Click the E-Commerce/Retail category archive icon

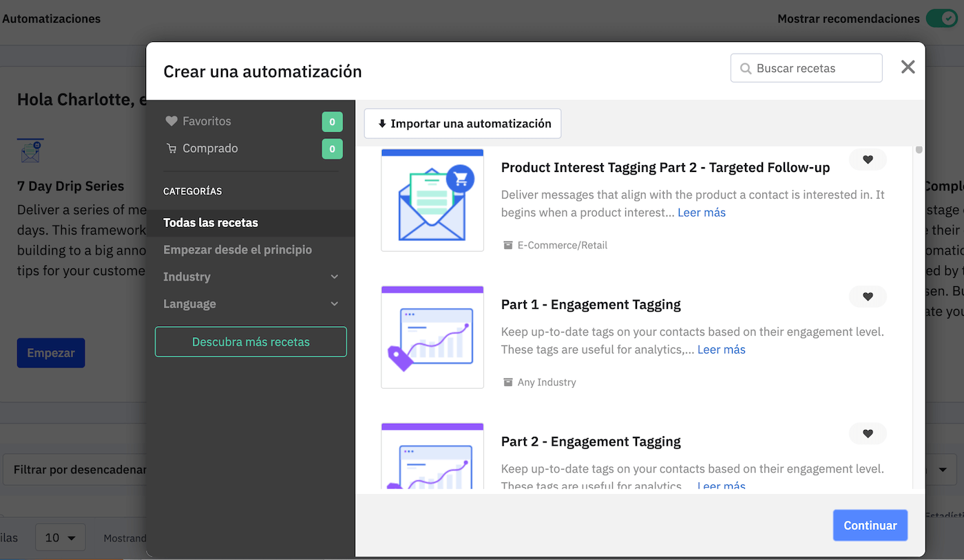(508, 245)
